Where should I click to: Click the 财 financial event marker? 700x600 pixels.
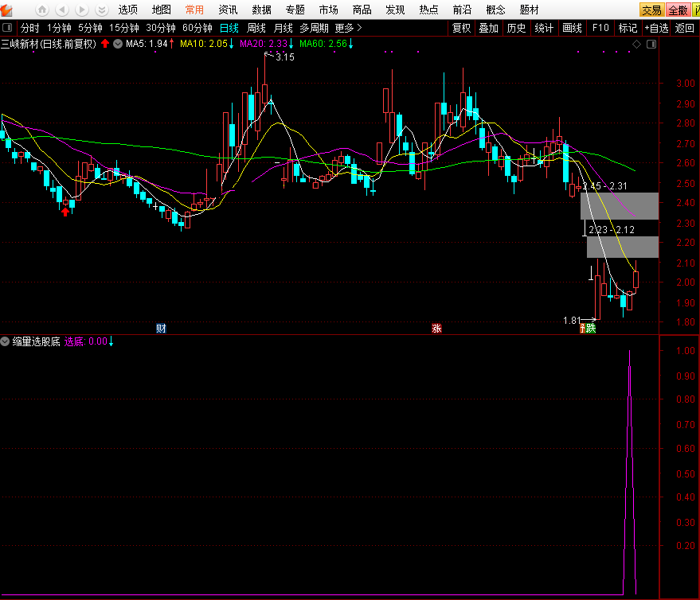point(161,329)
